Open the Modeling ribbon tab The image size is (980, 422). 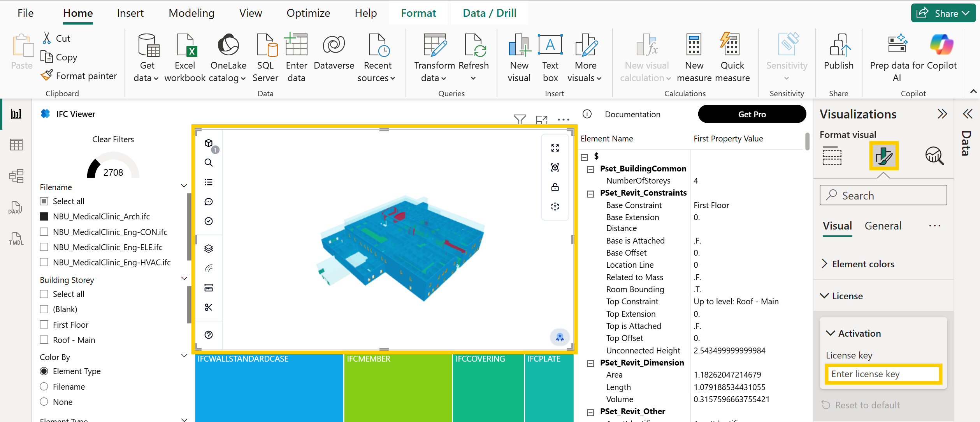coord(191,13)
